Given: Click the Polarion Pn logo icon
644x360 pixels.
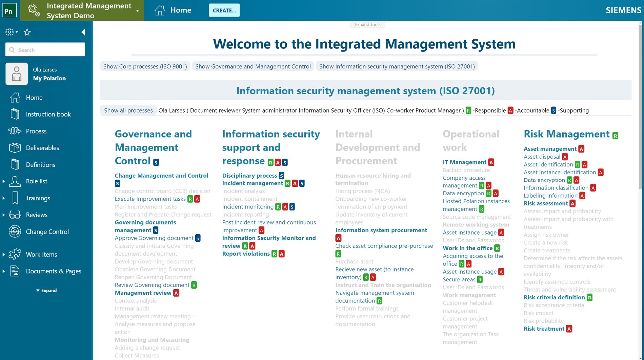Looking at the screenshot, I should pos(9,11).
